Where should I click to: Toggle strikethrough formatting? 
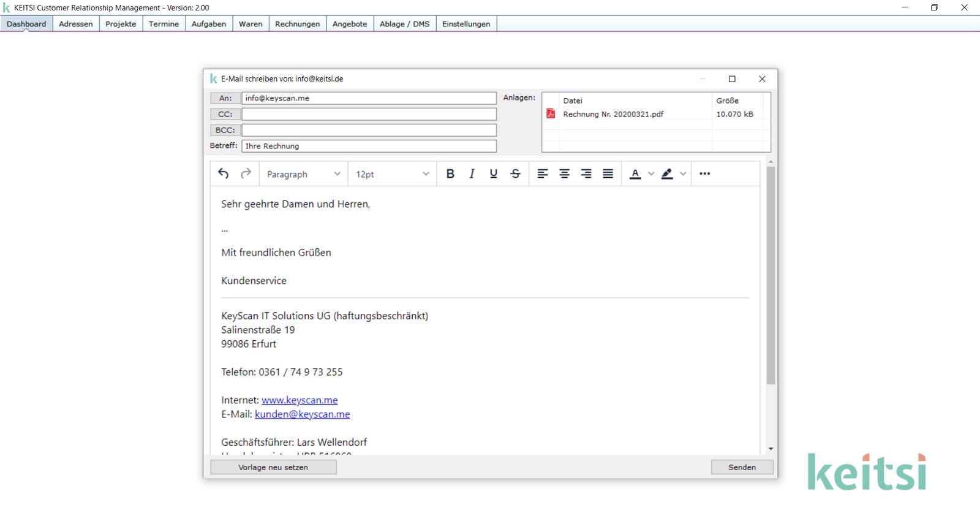[516, 174]
